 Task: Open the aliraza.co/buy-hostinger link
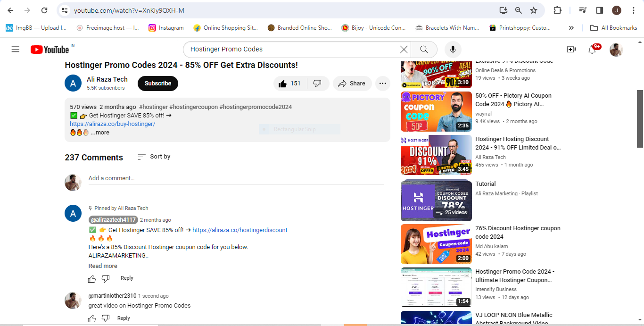coord(112,124)
